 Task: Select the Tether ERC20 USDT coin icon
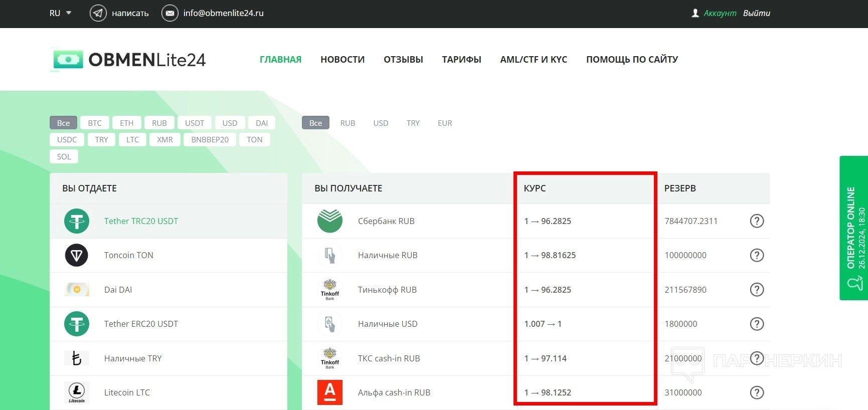tap(77, 324)
